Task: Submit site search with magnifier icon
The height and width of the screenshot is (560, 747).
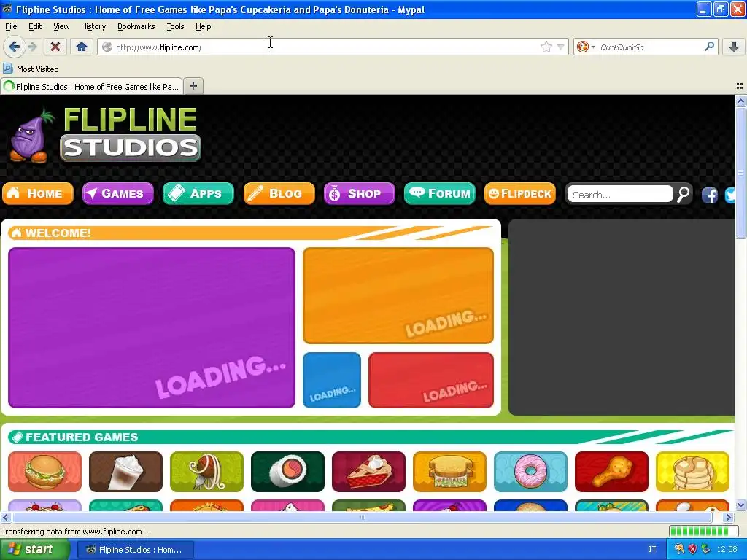Action: click(x=683, y=194)
